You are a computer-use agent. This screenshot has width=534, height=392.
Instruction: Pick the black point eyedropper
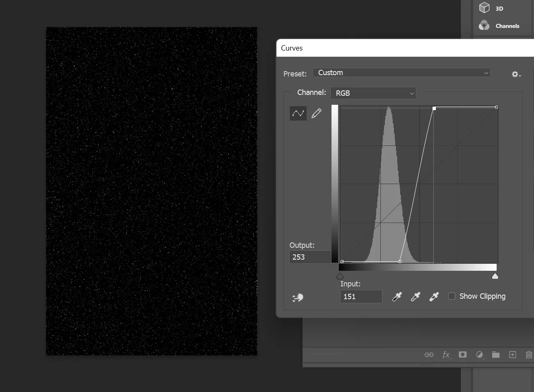tap(397, 297)
